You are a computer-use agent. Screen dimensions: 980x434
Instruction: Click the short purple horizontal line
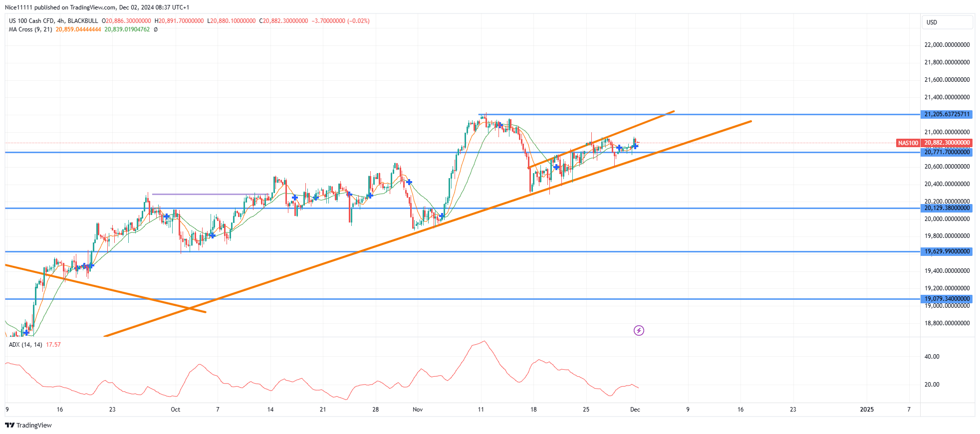point(210,194)
